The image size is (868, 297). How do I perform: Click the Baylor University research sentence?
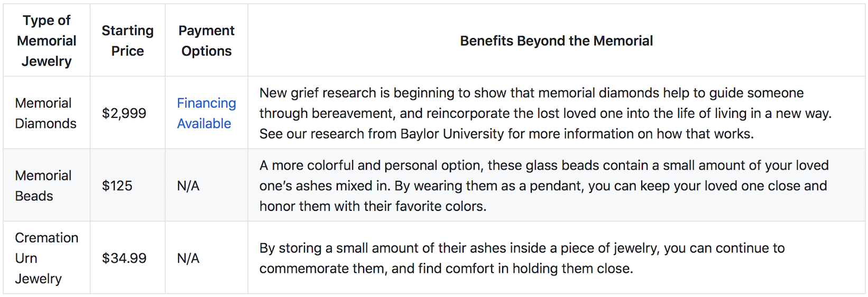tap(506, 134)
